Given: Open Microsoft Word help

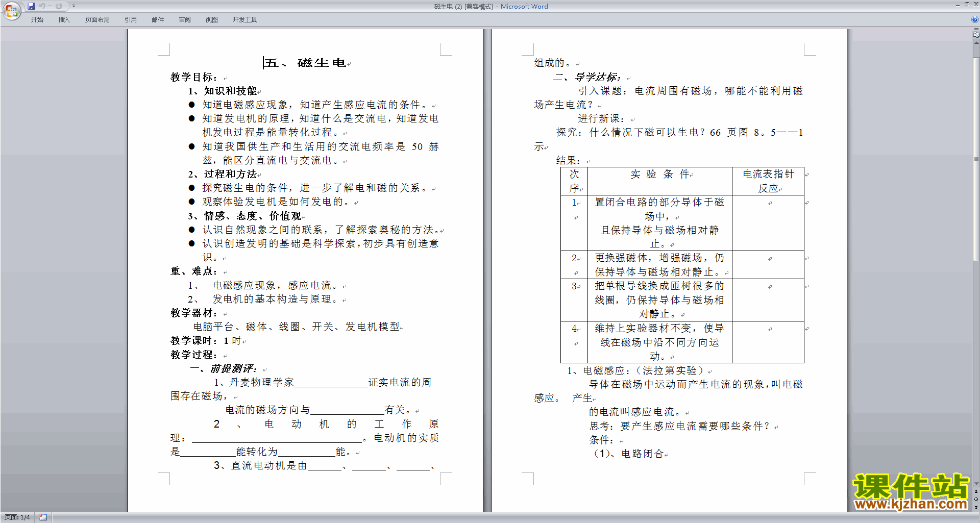Looking at the screenshot, I should click(x=975, y=19).
